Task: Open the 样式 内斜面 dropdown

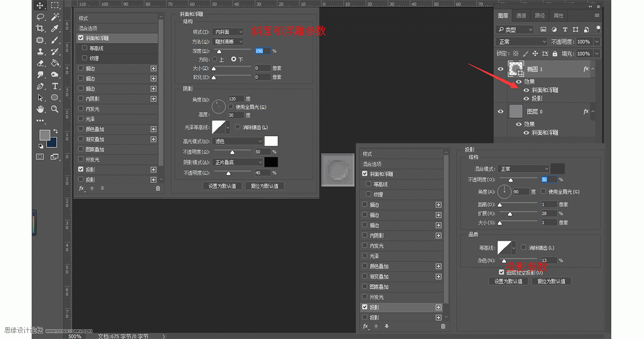Action: [x=228, y=32]
